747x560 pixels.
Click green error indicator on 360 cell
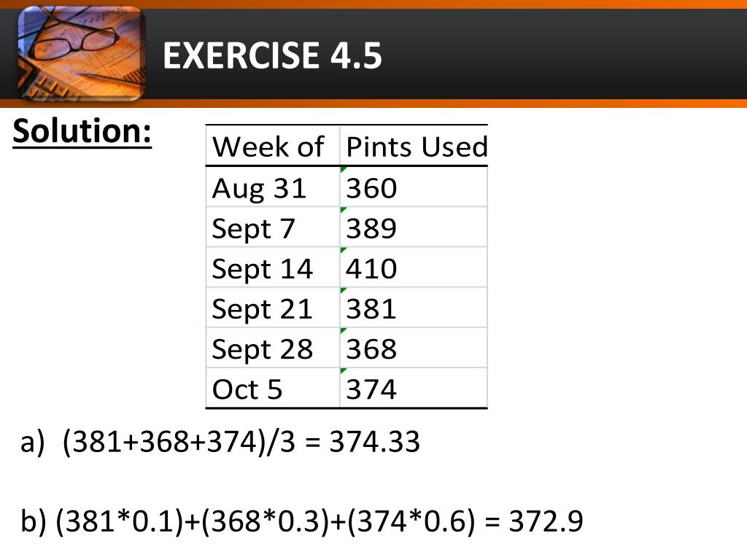coord(343,169)
